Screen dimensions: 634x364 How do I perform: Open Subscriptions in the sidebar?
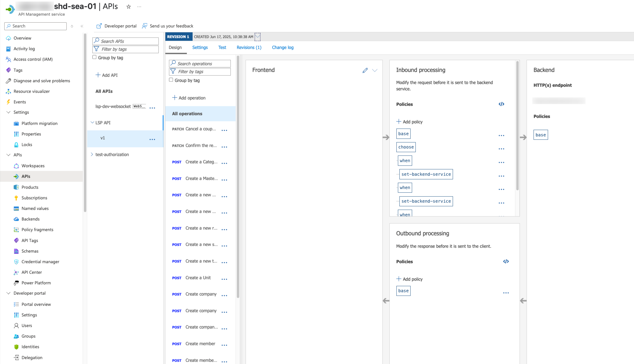34,198
